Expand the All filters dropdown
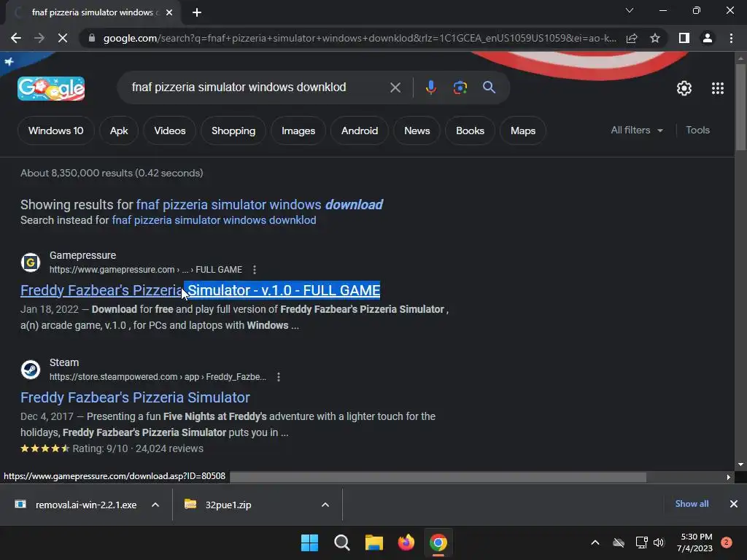This screenshot has width=747, height=560. click(637, 130)
